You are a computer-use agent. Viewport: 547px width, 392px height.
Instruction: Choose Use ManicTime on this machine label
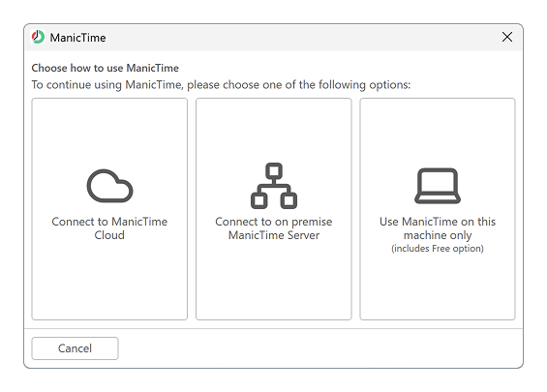pyautogui.click(x=438, y=228)
